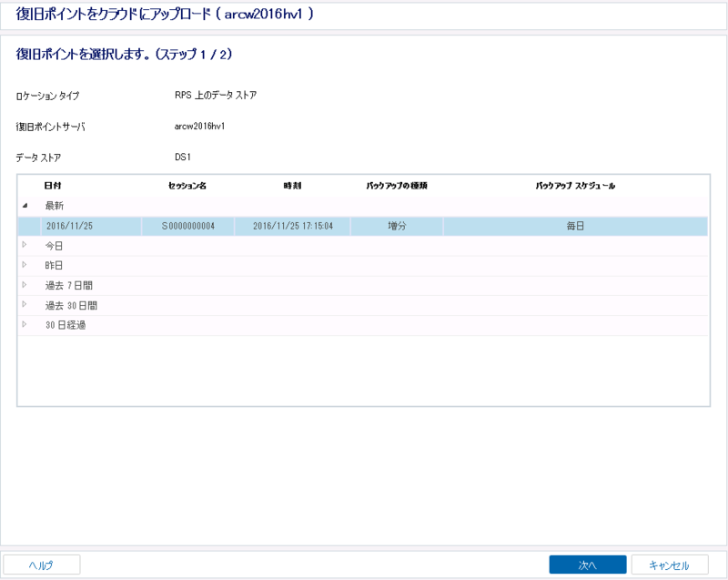Click the arcw2016hv1 server value
This screenshot has width=728, height=580.
199,127
